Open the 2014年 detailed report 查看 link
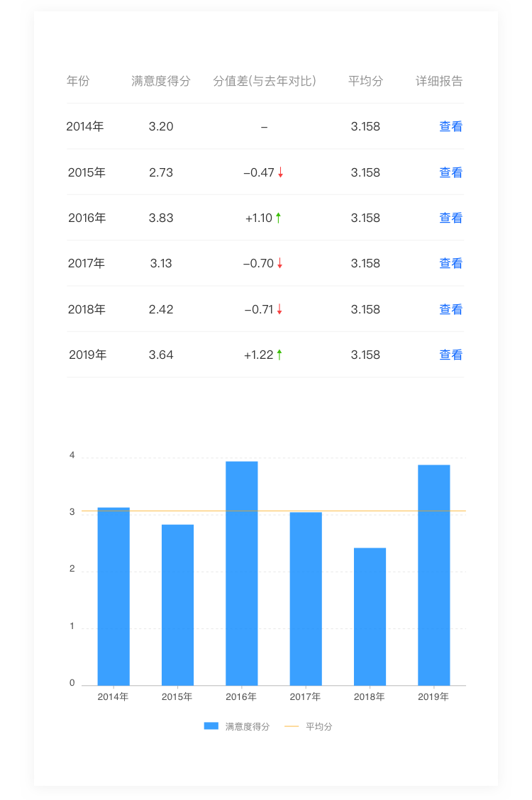 coord(450,127)
